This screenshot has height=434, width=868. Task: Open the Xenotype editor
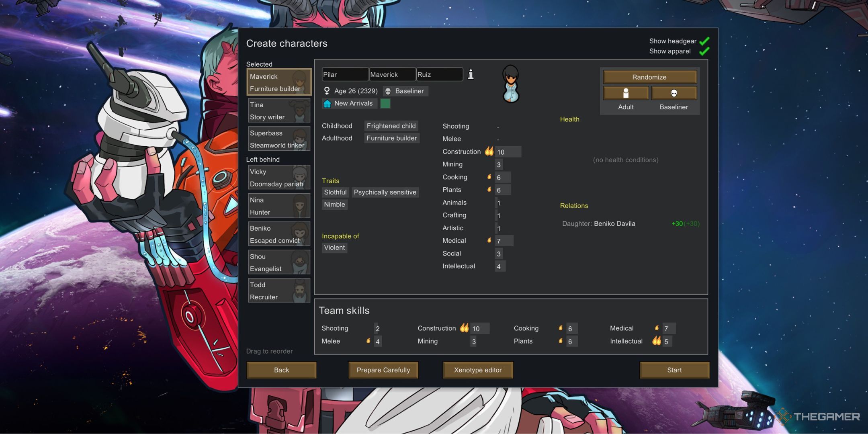coord(478,370)
